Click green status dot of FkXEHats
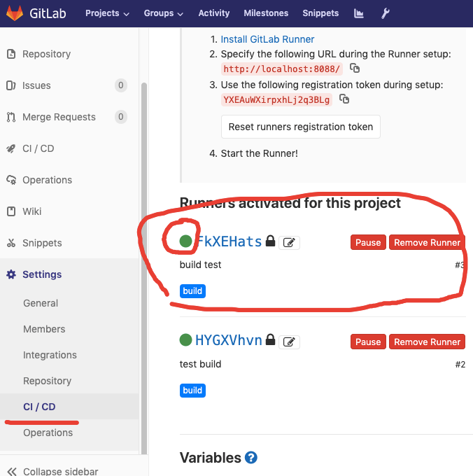This screenshot has height=476, width=473. 185,241
